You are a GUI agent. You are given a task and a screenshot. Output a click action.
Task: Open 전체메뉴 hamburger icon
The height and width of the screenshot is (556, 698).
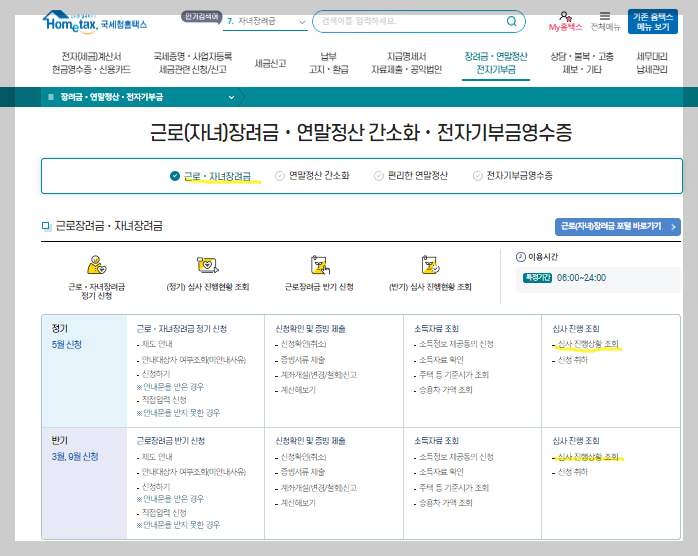click(x=605, y=16)
